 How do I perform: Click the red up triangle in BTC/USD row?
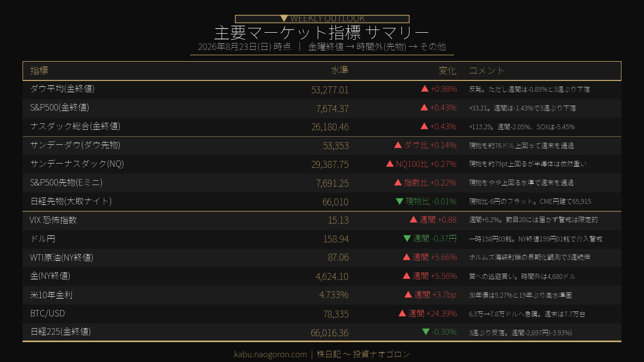(402, 313)
